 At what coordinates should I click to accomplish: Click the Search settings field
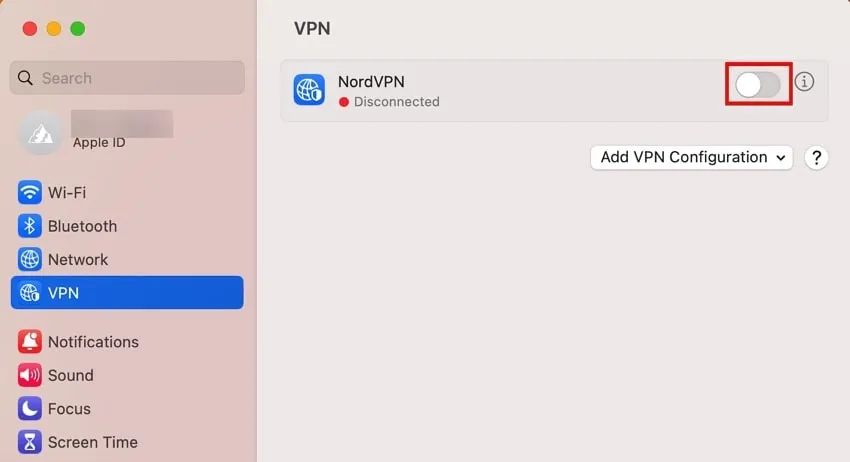point(127,78)
